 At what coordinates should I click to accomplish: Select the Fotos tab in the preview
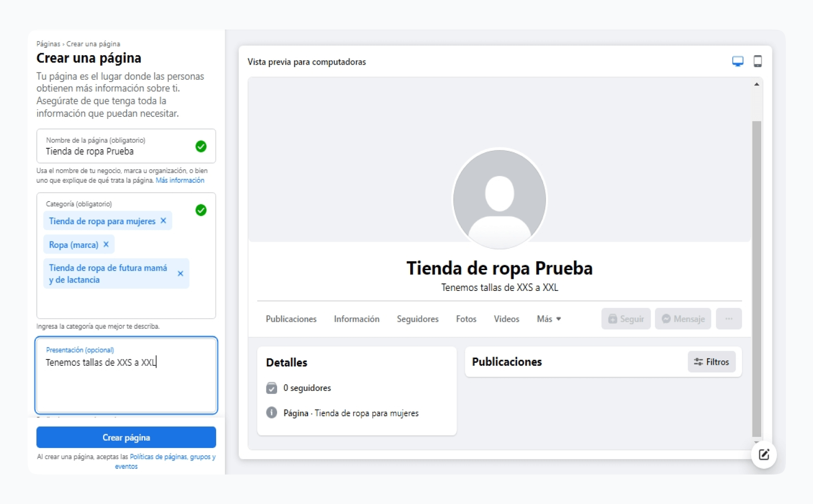click(x=466, y=318)
